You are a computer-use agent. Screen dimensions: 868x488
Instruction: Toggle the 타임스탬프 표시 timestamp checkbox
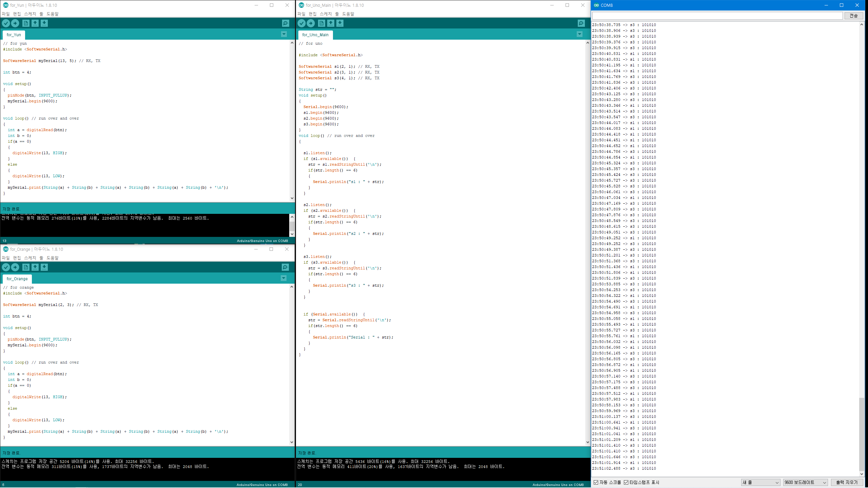click(626, 482)
